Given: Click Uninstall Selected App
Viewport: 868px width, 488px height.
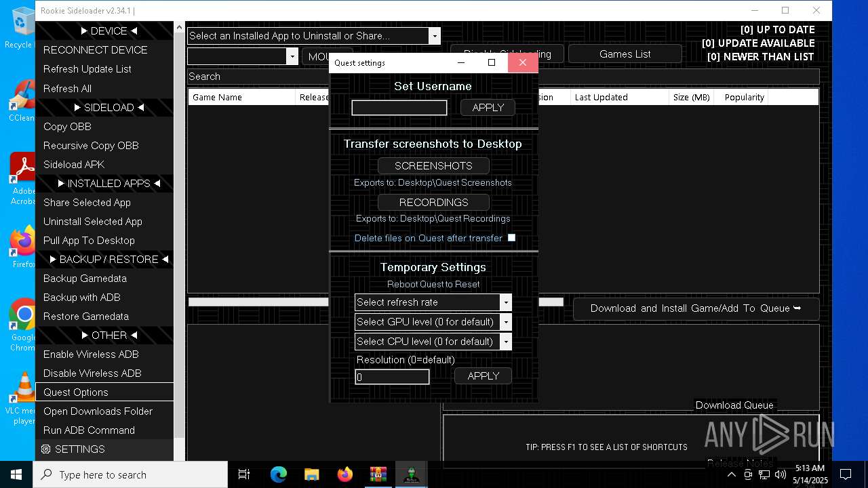Looking at the screenshot, I should coord(104,222).
